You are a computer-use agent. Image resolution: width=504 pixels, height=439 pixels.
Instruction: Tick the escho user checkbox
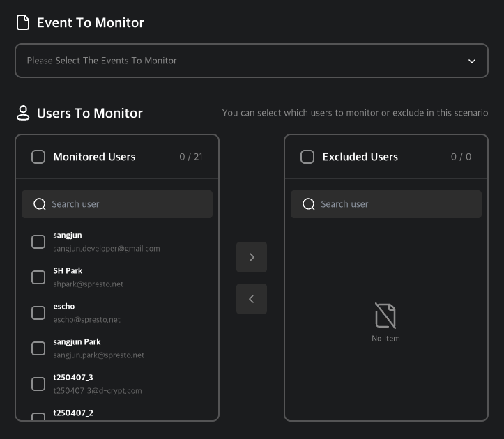[x=38, y=313]
